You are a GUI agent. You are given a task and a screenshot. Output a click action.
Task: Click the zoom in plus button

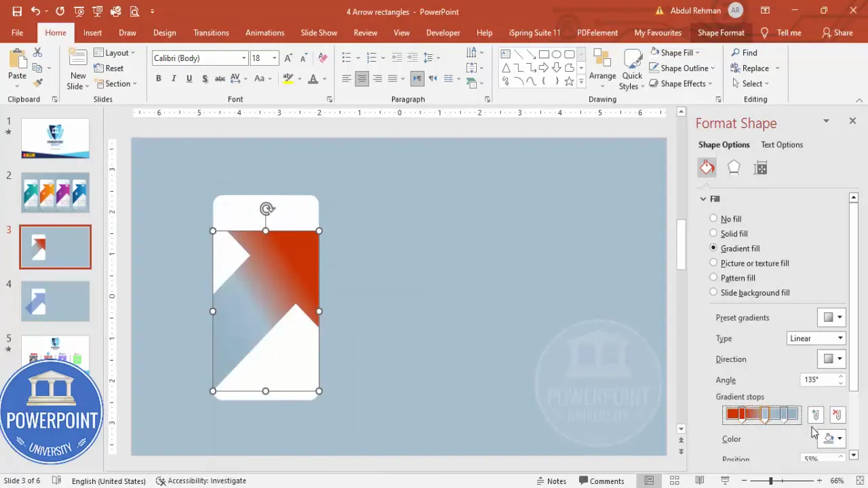[819, 481]
